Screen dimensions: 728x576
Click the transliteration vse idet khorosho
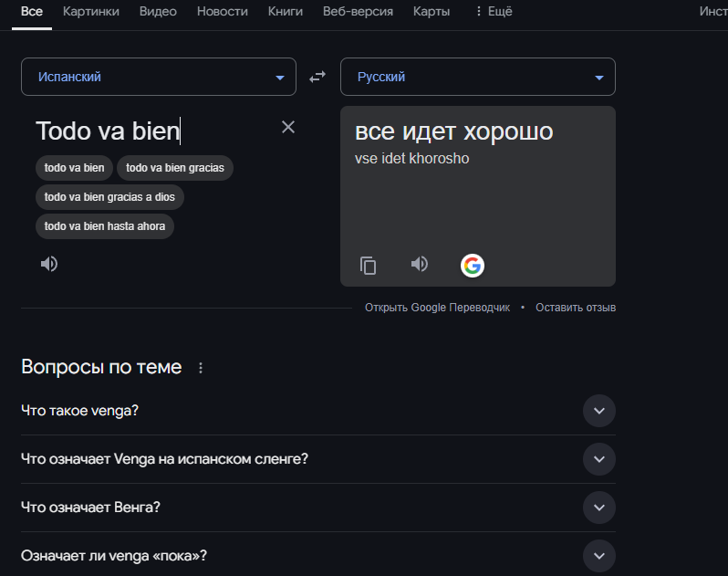411,159
